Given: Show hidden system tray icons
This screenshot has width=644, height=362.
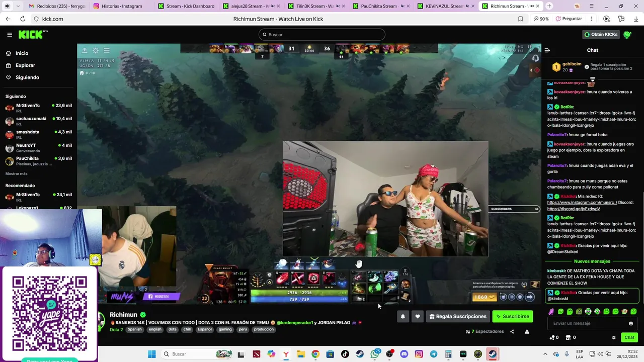Looking at the screenshot, I should coord(545,354).
